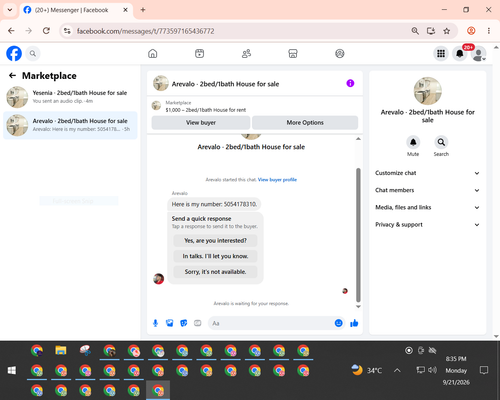Screen dimensions: 500x400
Task: Click the Aa message input field
Action: point(272,323)
